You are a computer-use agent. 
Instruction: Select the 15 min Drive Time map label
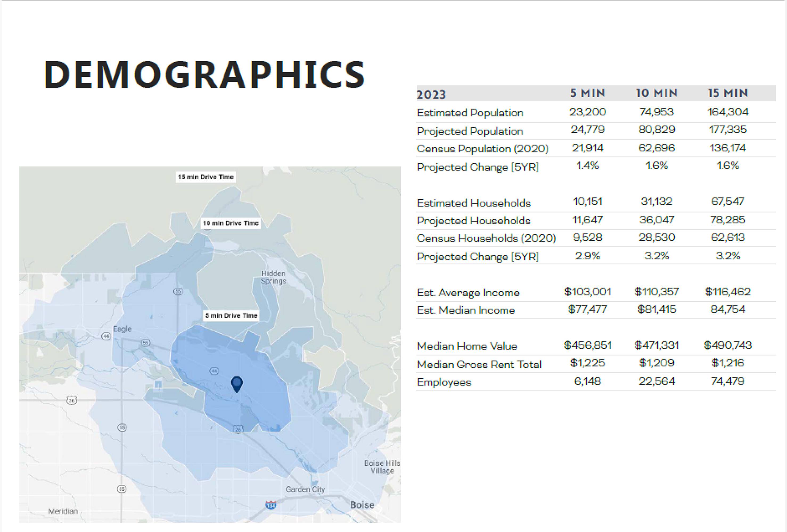pos(206,177)
